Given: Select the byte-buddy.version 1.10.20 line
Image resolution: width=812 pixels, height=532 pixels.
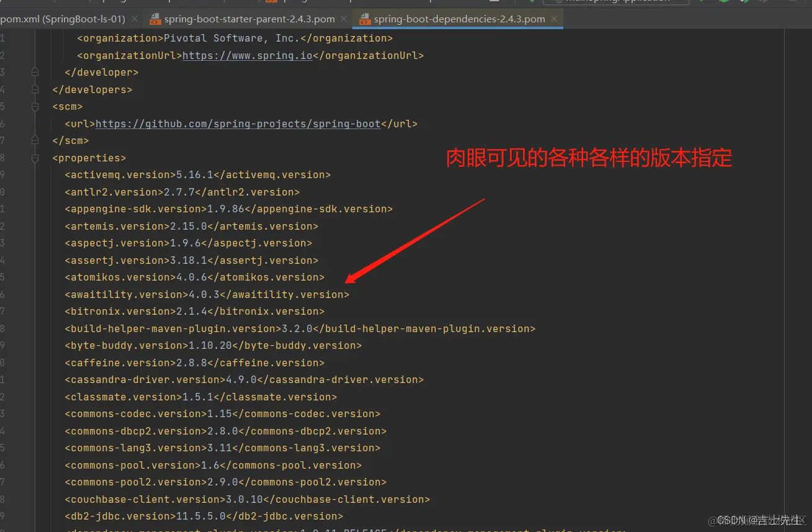Looking at the screenshot, I should click(x=213, y=345).
